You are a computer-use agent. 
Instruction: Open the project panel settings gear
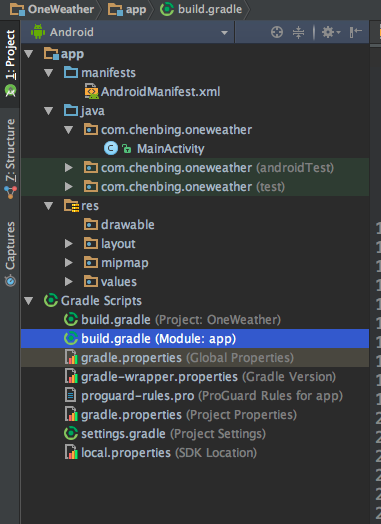coord(331,32)
